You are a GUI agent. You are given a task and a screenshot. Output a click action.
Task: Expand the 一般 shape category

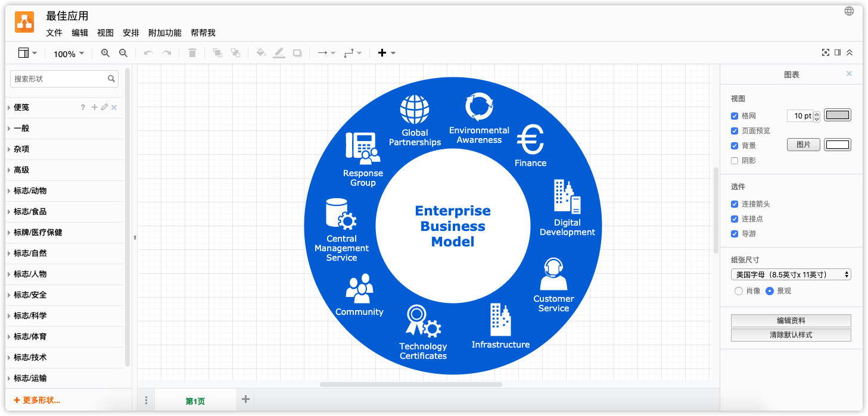click(x=64, y=128)
